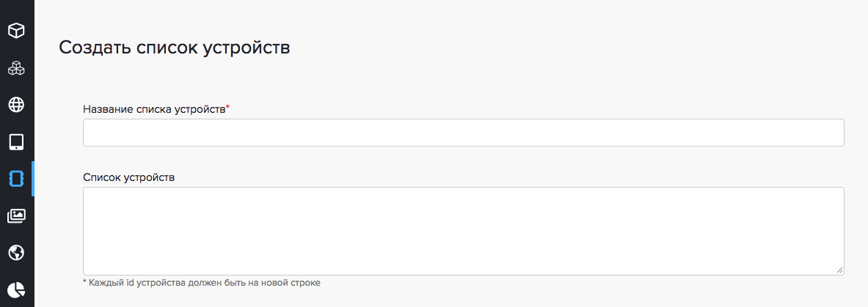Focus the "Название списка устройств" text field
Screen dimensions: 868x307
[x=463, y=133]
